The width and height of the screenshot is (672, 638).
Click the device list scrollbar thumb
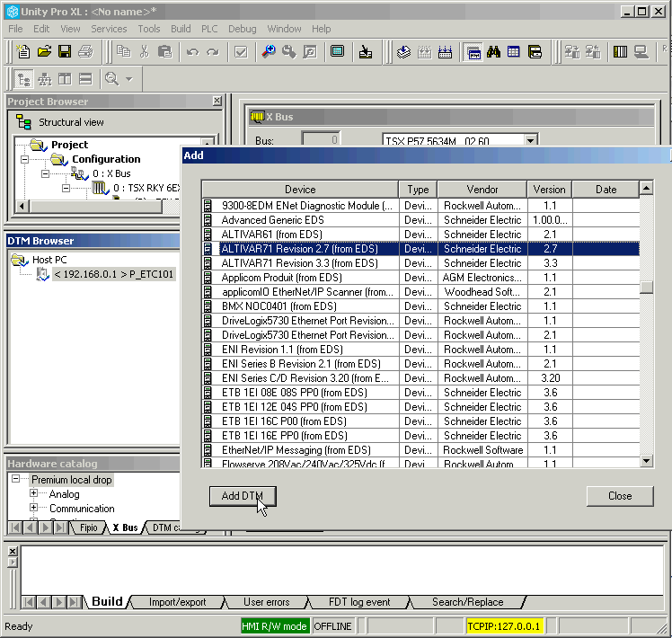pyautogui.click(x=646, y=287)
